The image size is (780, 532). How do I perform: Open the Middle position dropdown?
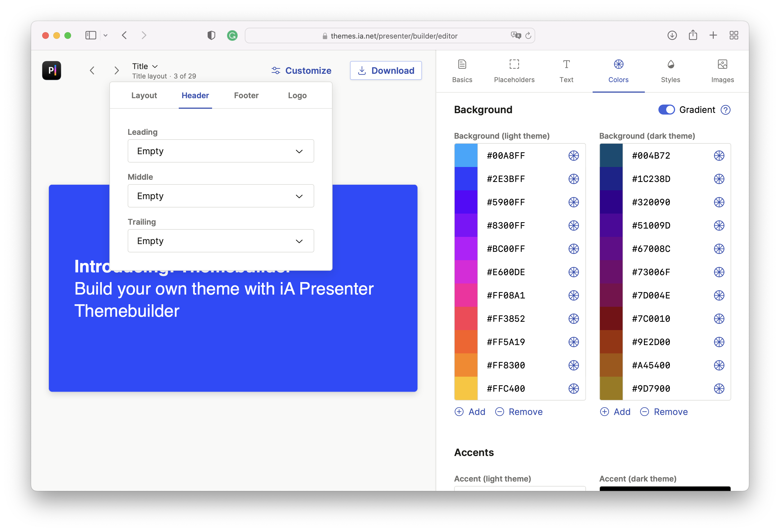(x=219, y=196)
